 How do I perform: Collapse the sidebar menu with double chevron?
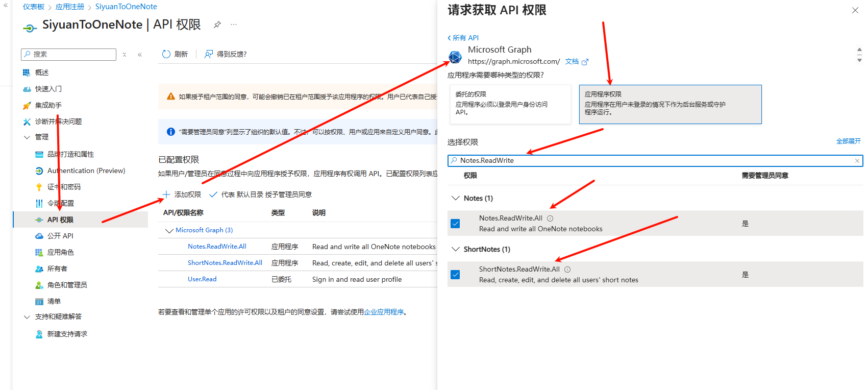(140, 55)
